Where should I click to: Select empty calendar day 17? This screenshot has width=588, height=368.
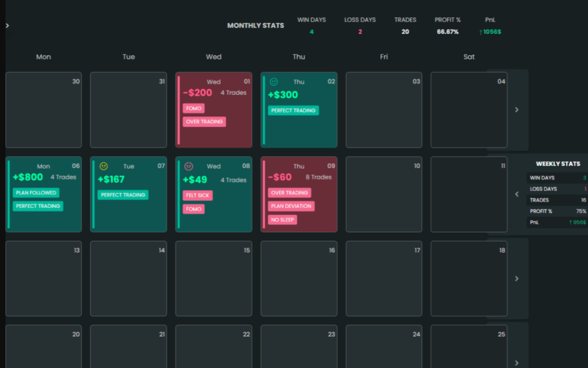tap(384, 278)
